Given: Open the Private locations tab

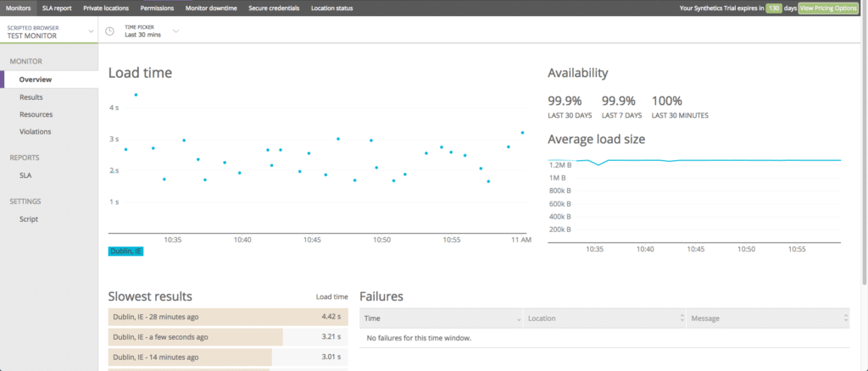Looking at the screenshot, I should [107, 8].
